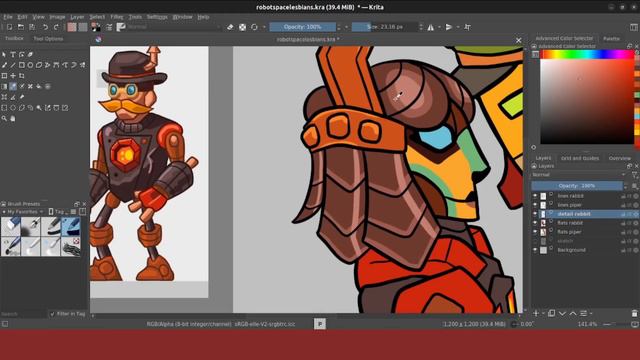
Task: Undo the last action
Action: click(x=45, y=27)
